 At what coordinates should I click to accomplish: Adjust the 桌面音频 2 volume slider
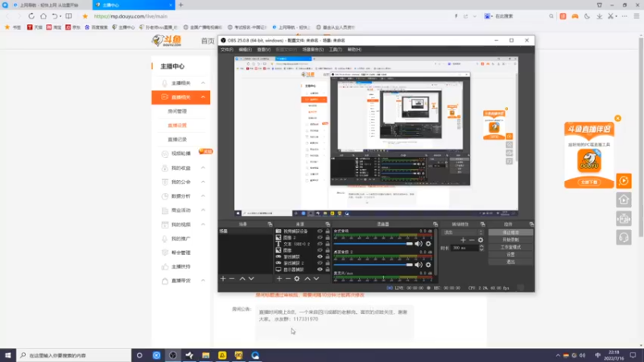374,265
